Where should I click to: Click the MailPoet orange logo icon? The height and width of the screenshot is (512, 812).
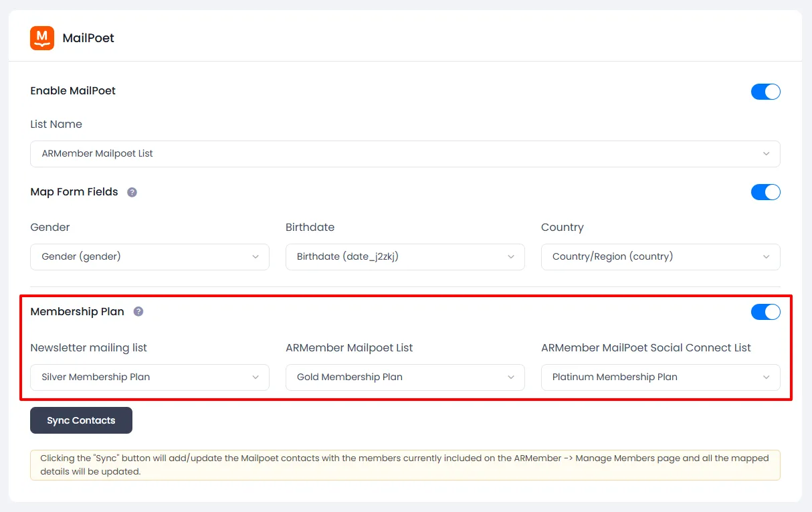click(42, 38)
